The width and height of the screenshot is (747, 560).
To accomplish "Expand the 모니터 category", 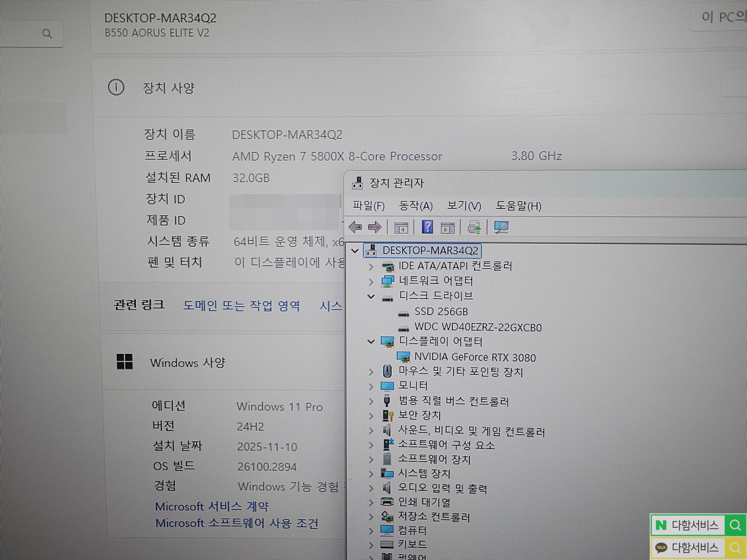I will (371, 387).
